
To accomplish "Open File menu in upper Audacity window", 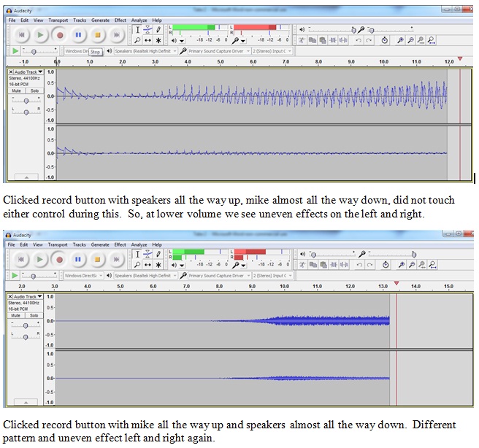I will point(12,20).
